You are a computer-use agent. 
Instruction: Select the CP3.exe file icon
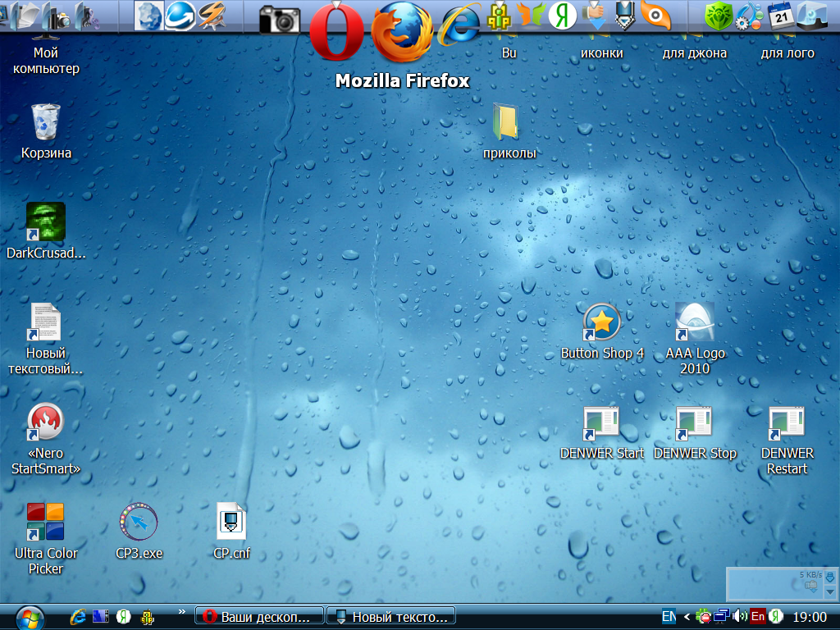[139, 522]
